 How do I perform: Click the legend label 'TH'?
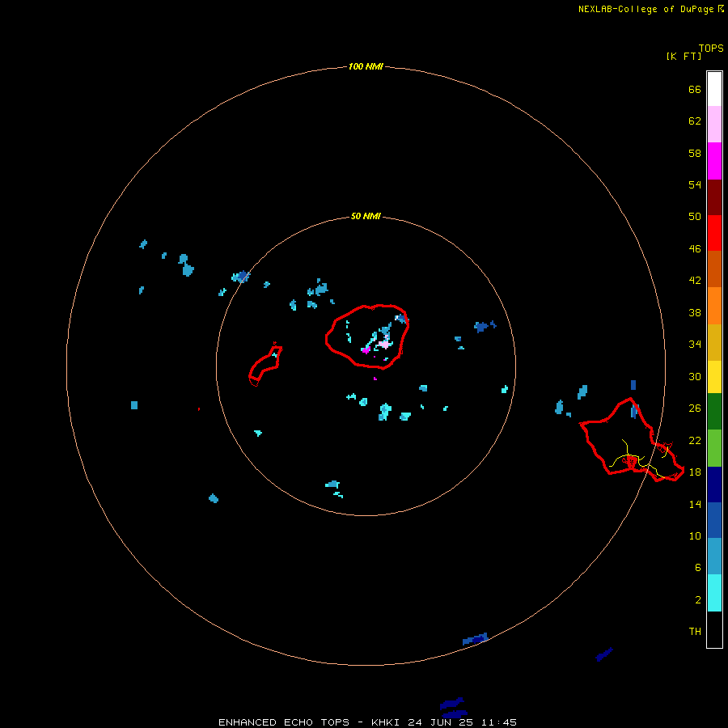tap(695, 631)
